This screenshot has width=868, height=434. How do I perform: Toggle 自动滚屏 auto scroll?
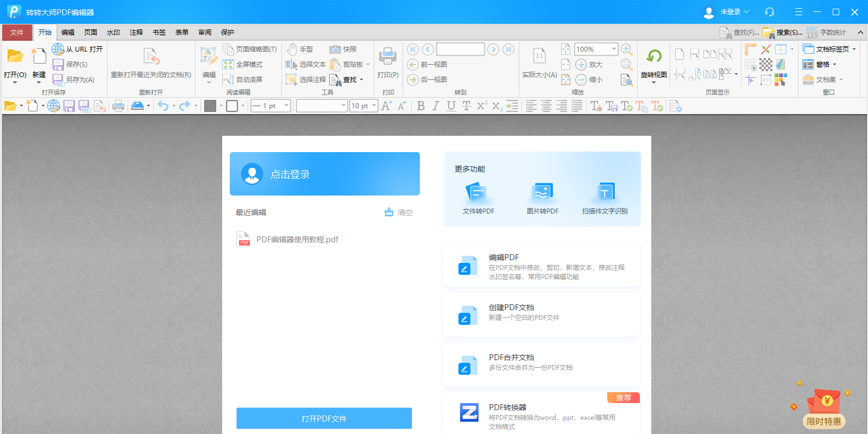243,80
